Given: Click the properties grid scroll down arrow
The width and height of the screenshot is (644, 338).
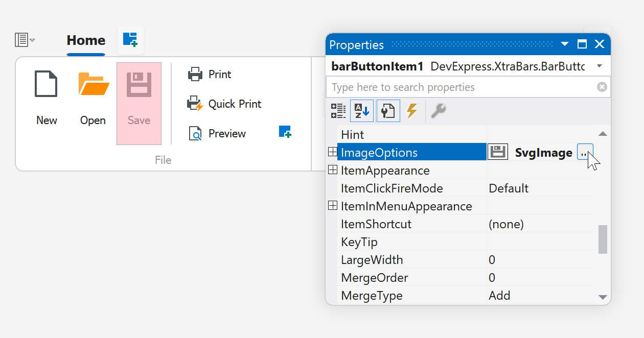Looking at the screenshot, I should pos(603,297).
